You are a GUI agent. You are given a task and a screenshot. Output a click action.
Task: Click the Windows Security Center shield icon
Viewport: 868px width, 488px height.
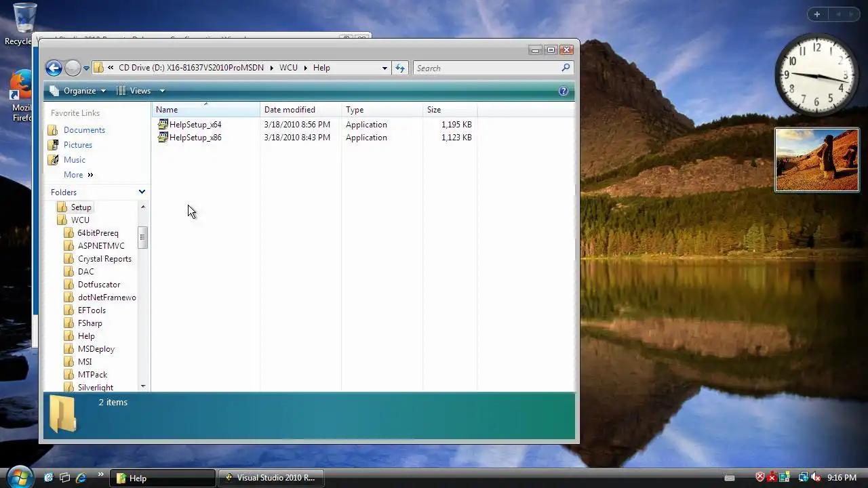[760, 478]
